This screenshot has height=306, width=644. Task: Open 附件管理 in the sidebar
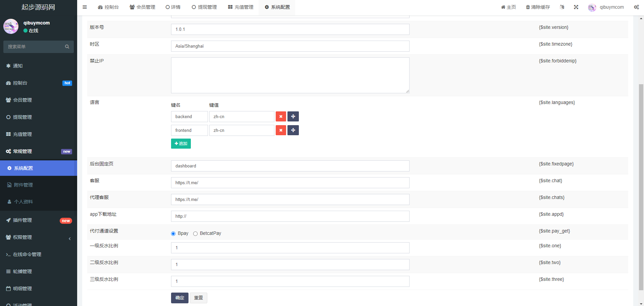[x=23, y=185]
